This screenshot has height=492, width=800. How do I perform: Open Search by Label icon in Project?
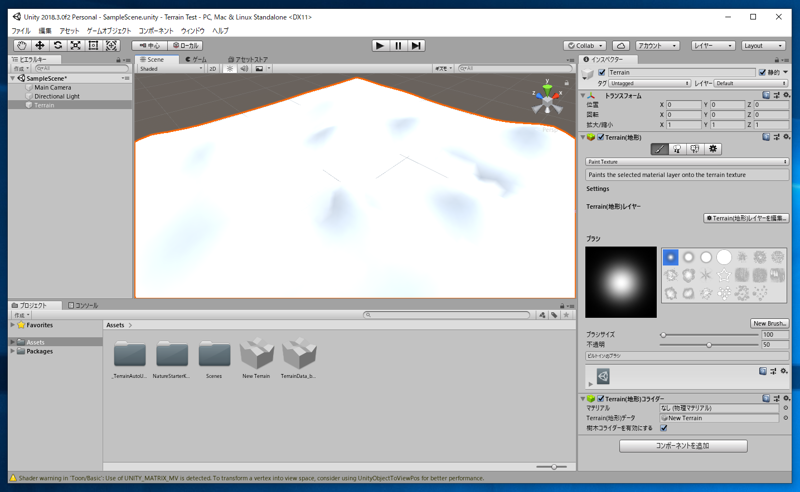click(x=554, y=315)
